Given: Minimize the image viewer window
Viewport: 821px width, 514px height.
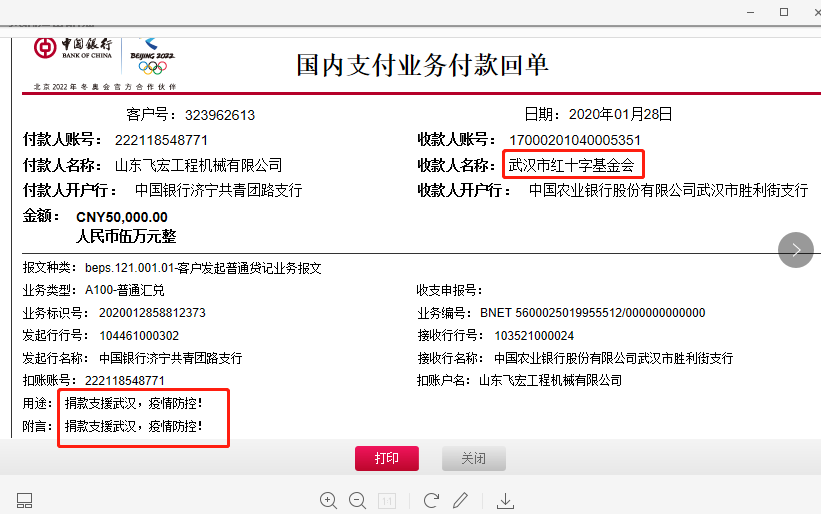Looking at the screenshot, I should pos(750,12).
